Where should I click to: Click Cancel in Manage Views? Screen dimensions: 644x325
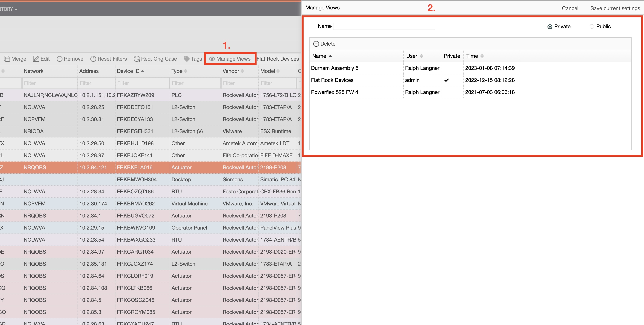[570, 8]
